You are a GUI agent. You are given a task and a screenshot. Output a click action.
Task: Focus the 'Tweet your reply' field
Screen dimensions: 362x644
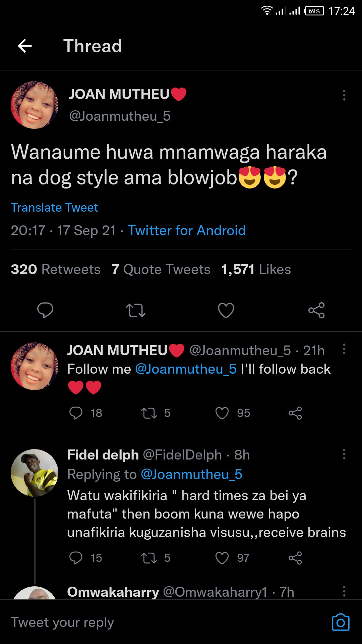click(x=134, y=623)
